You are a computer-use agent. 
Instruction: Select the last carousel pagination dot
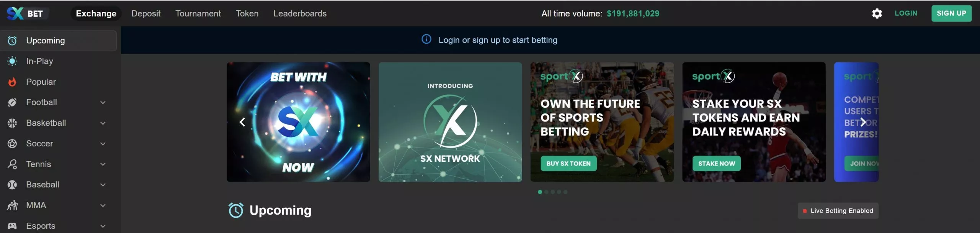point(565,192)
